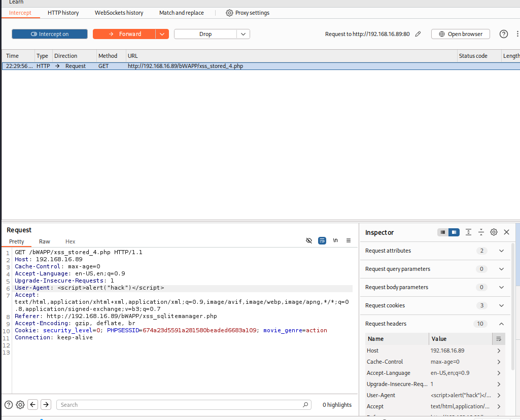The image size is (520, 420).
Task: Switch Inspector to single-column layout icon
Action: pos(443,232)
